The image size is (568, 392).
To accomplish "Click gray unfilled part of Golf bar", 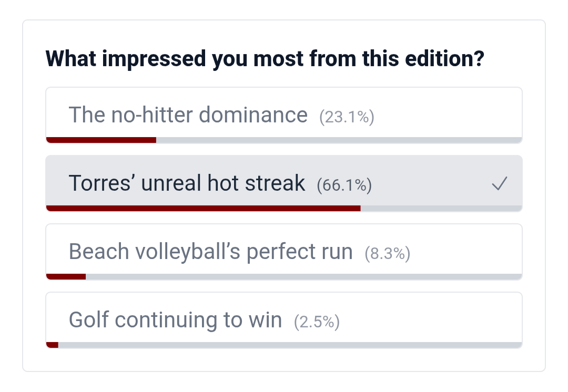I will (290, 345).
